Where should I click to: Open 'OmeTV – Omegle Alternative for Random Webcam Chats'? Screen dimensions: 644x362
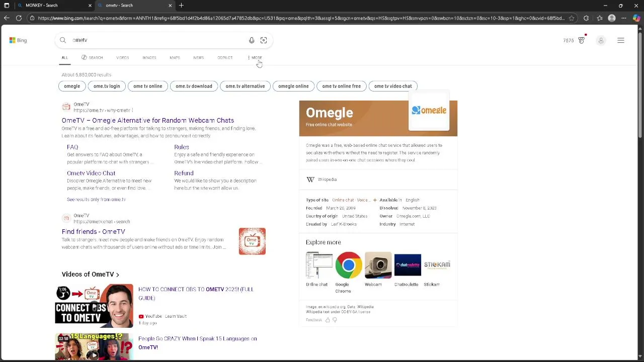click(148, 121)
